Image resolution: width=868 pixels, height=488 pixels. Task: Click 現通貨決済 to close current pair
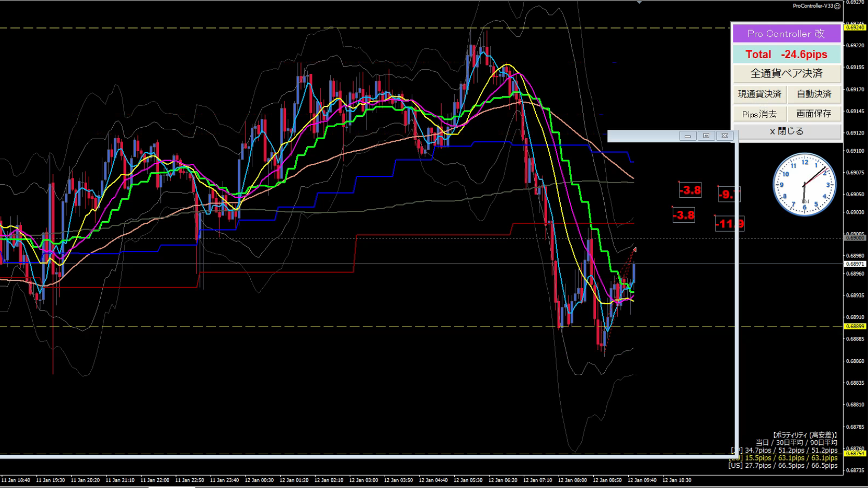(x=759, y=94)
